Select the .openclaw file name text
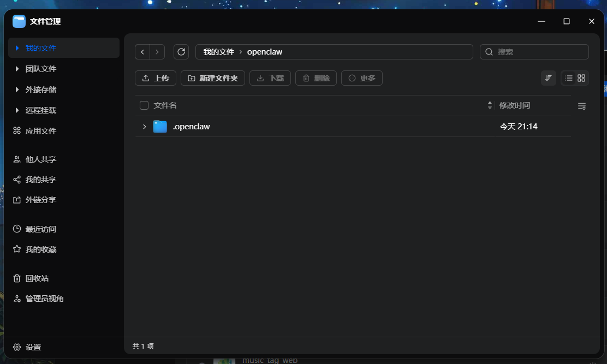The width and height of the screenshot is (607, 364). (x=191, y=127)
